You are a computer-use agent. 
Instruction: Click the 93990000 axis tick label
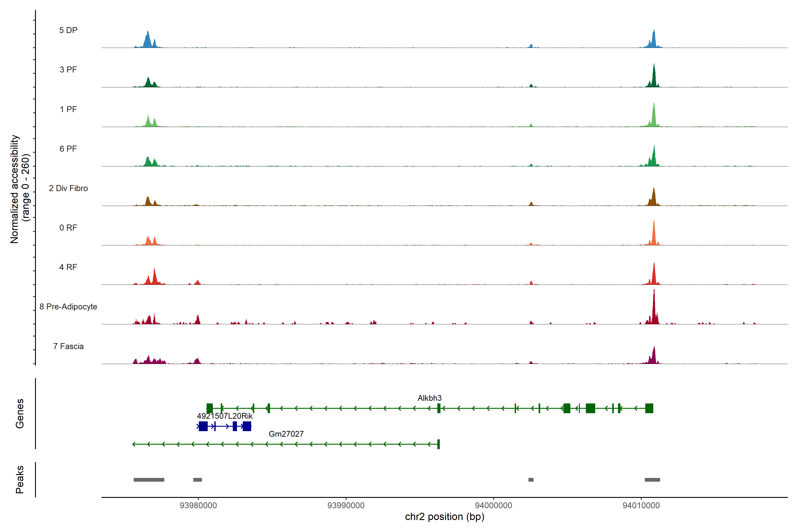[346, 505]
